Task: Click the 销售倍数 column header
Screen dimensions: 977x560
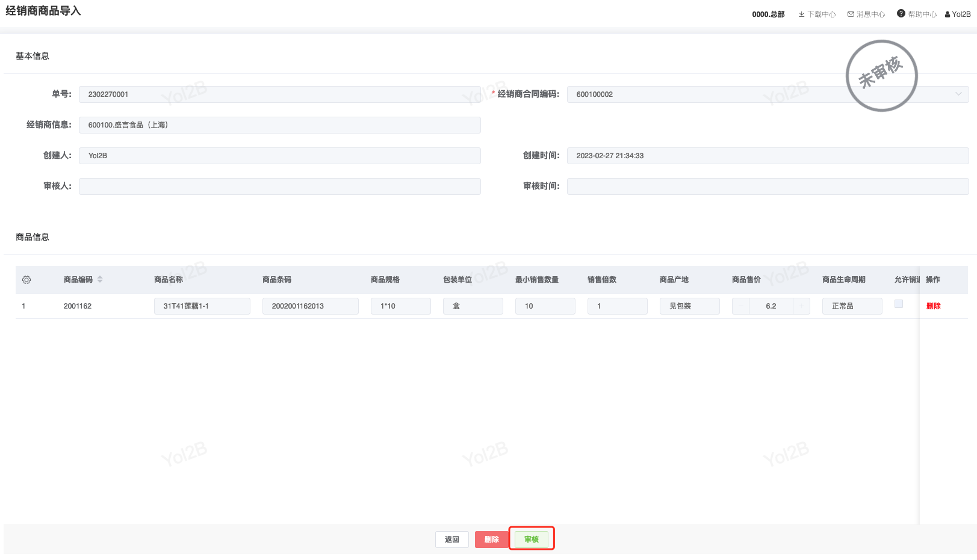Action: [x=602, y=280]
